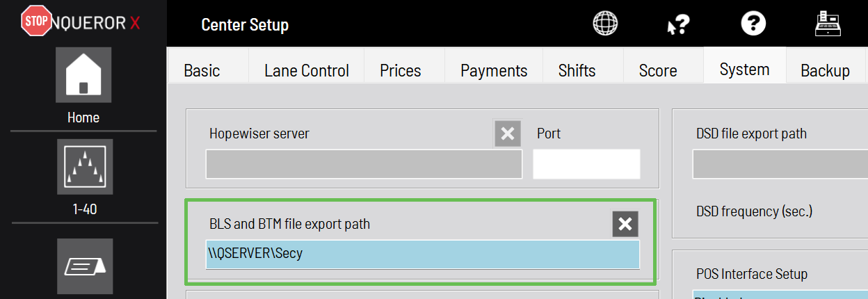The image size is (868, 299).
Task: Click the Hopewiser server input field
Action: (364, 164)
